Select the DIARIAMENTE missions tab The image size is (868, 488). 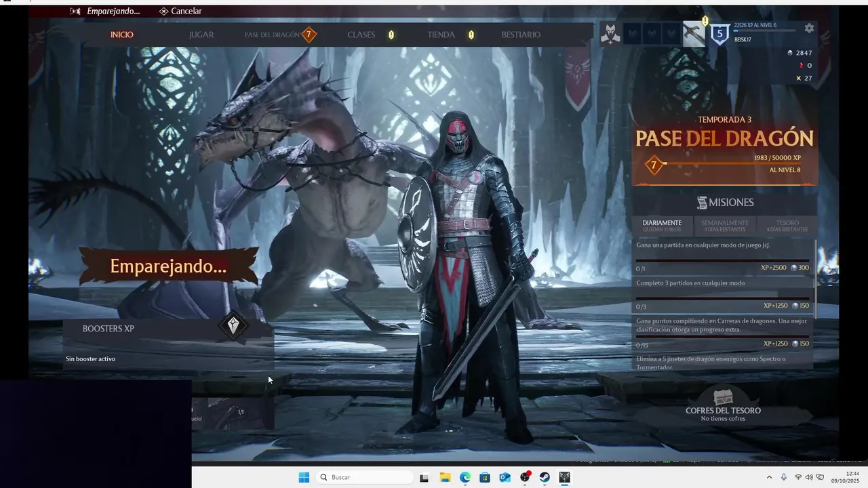pos(662,226)
